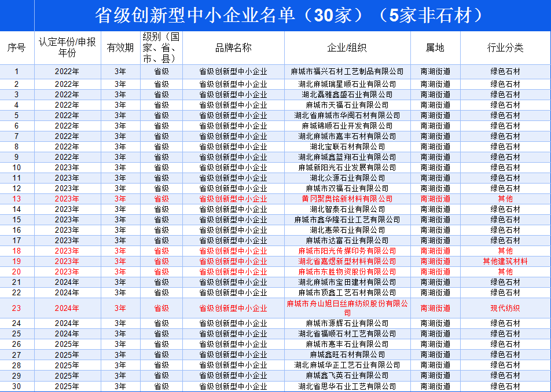Click cell 麻城市天福石业有限公司
The image size is (551, 392).
pyautogui.click(x=347, y=105)
